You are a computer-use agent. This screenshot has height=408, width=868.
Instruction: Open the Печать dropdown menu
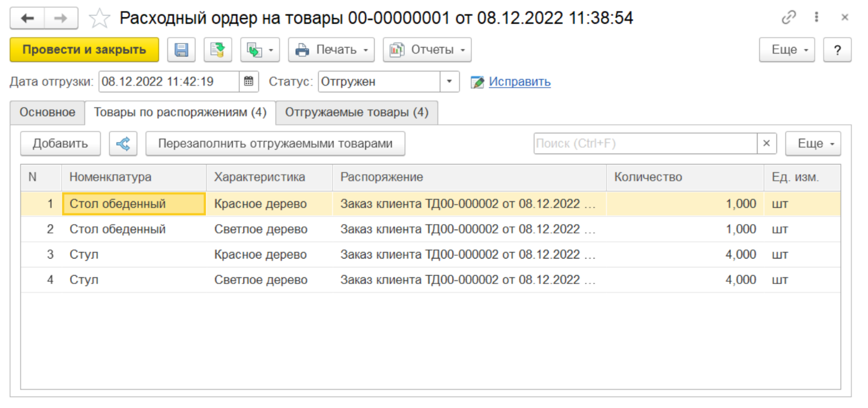coord(331,50)
